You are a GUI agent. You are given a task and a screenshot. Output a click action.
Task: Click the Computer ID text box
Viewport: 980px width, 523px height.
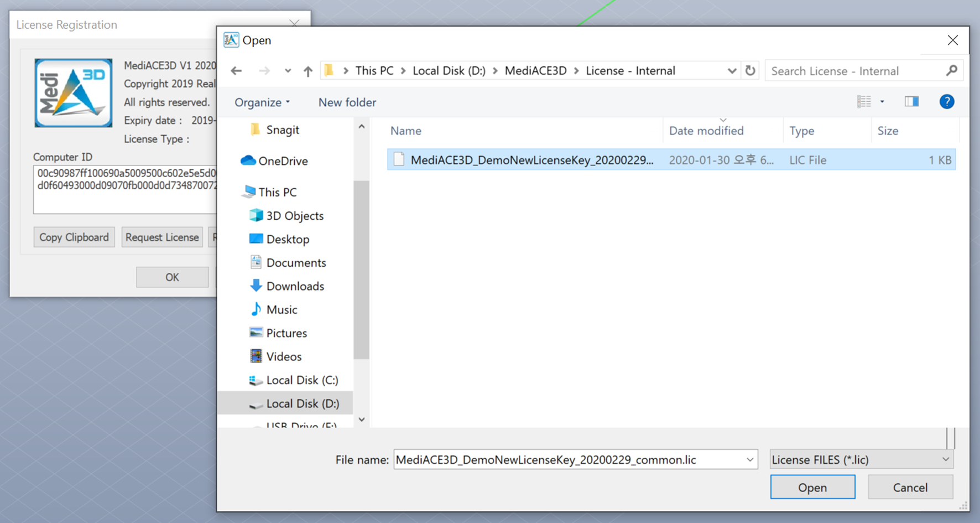tap(125, 189)
